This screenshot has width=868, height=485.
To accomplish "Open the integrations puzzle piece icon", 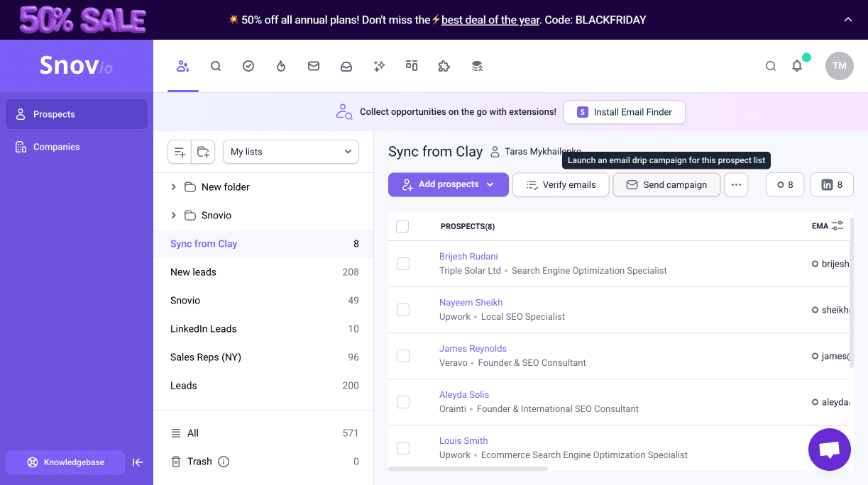I will pyautogui.click(x=444, y=66).
